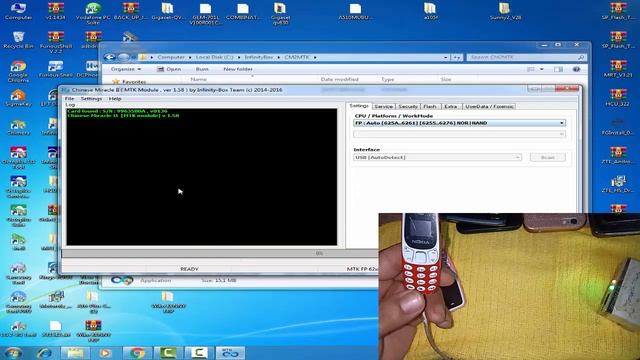Change view using Explorer's view icon
Viewport: 640px width, 360px height.
pos(531,69)
